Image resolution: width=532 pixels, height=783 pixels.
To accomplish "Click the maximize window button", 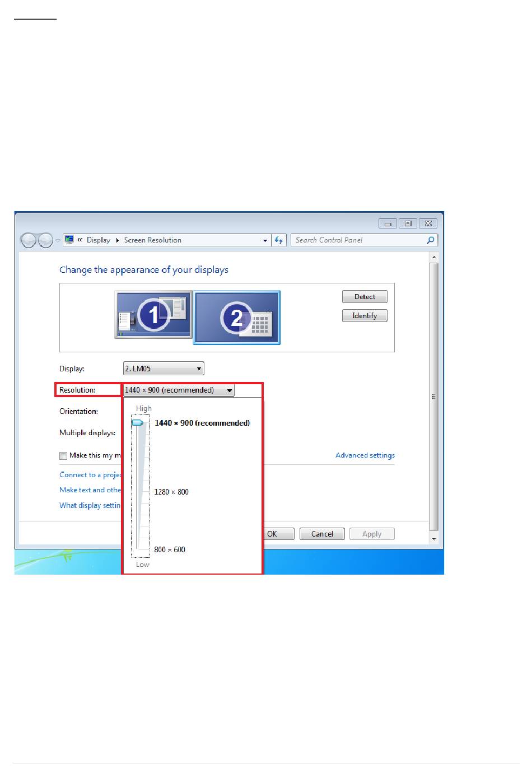I will 408,223.
